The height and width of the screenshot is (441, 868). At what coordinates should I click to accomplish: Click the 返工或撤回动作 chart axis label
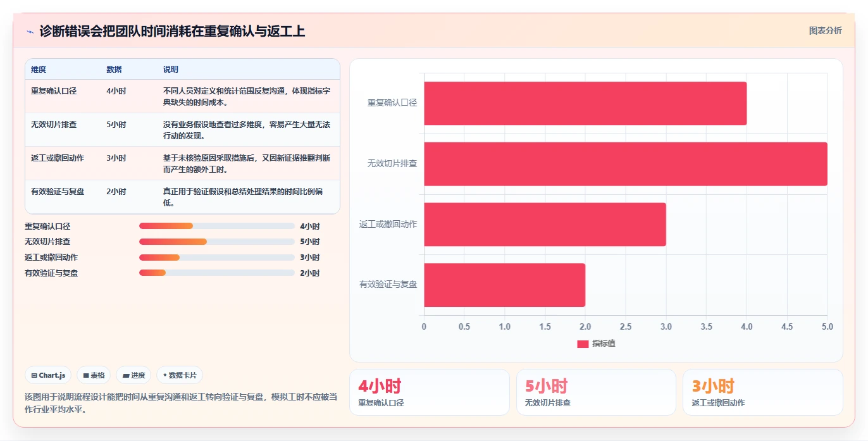[388, 224]
